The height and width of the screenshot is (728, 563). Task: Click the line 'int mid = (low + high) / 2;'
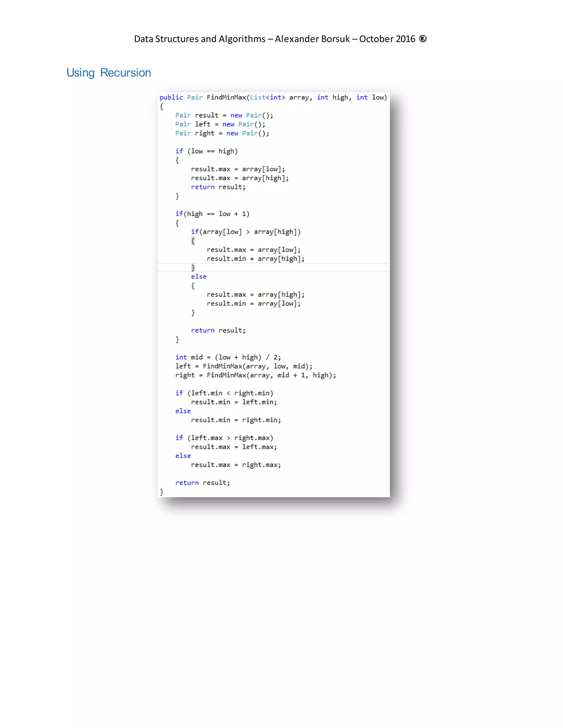[x=228, y=357]
